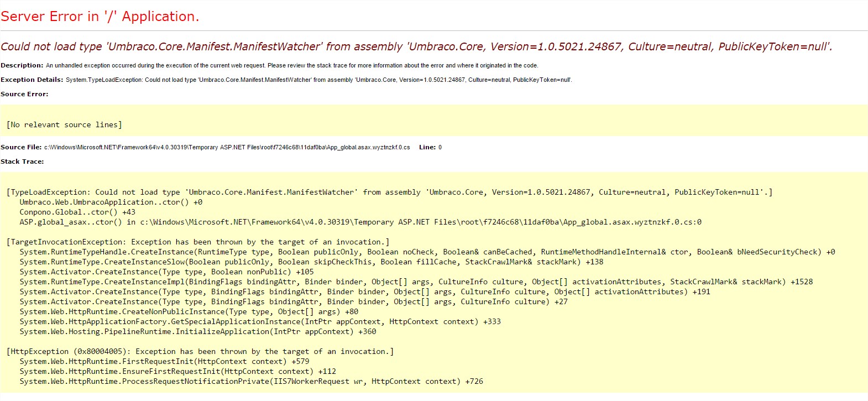Click the '[HttpException (0x80004005):' trace header line
This screenshot has width=868, height=401.
point(200,352)
